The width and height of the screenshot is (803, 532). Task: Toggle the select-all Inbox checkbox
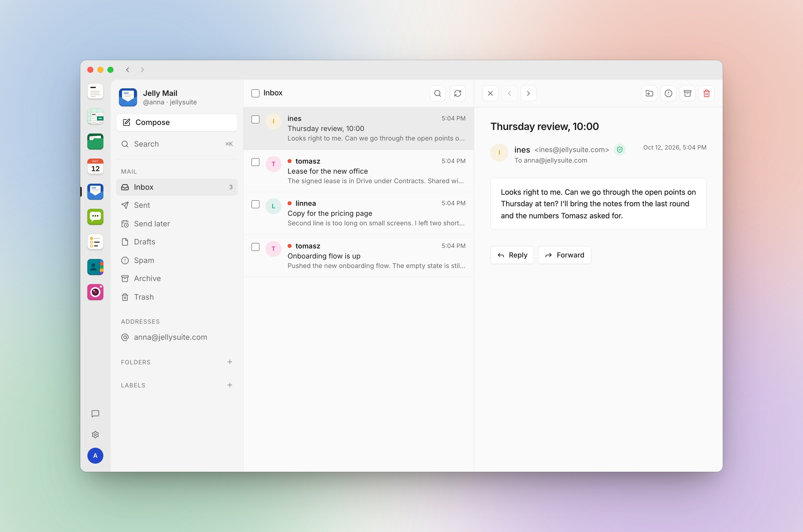[255, 93]
